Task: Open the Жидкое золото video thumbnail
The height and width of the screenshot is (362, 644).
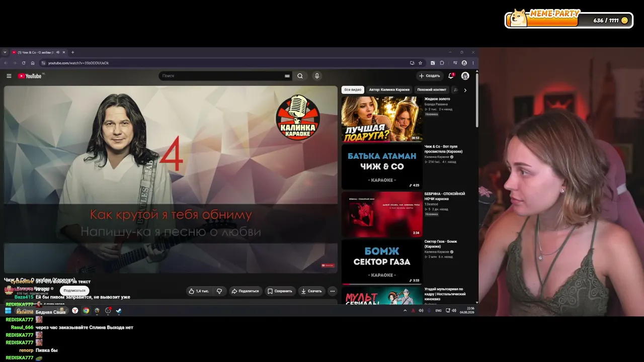Action: tap(382, 119)
